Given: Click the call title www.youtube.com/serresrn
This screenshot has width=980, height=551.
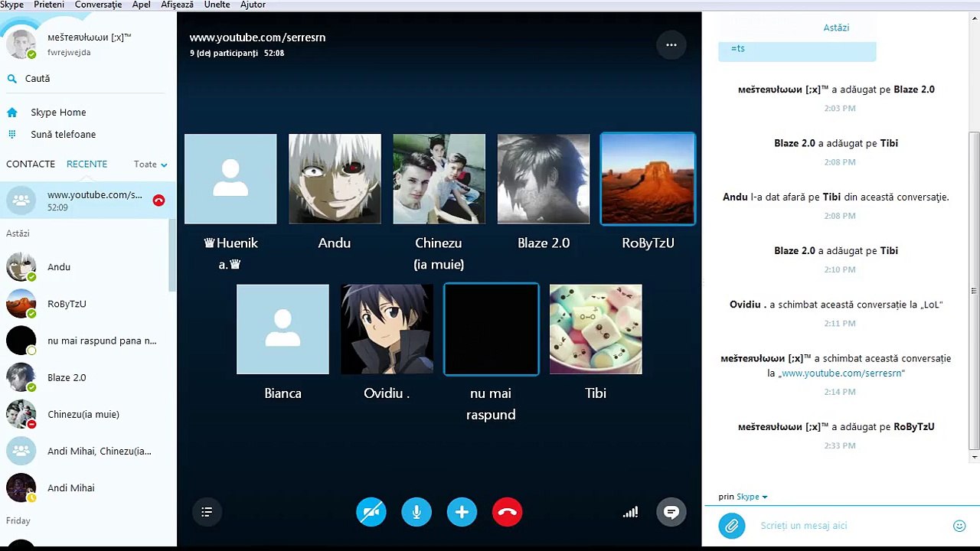Looking at the screenshot, I should coord(257,37).
